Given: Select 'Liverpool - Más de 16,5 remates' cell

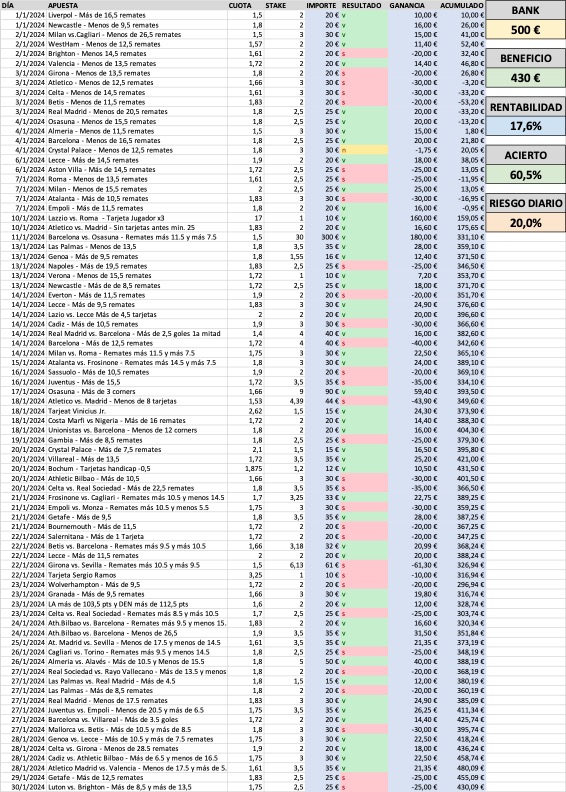Looking at the screenshot, I should 137,15.
